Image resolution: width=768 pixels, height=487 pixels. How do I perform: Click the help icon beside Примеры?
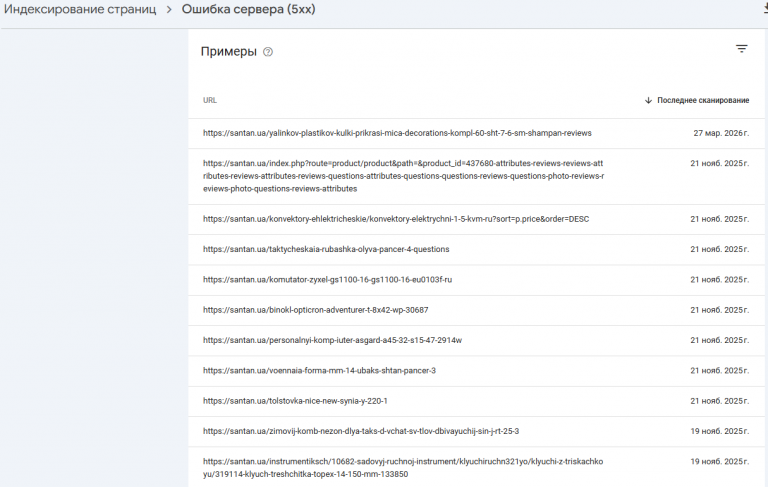(268, 52)
